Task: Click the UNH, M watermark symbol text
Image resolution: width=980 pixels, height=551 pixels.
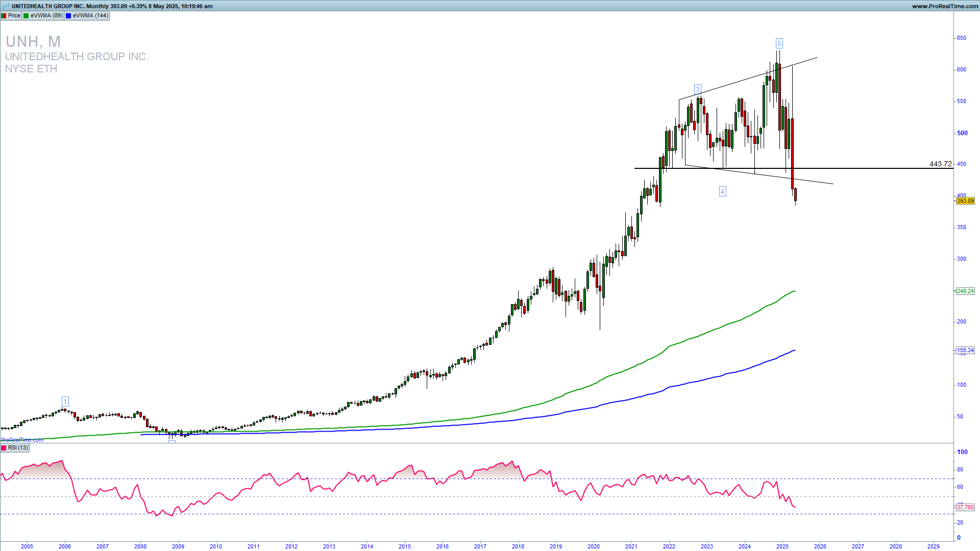Action: coord(33,41)
